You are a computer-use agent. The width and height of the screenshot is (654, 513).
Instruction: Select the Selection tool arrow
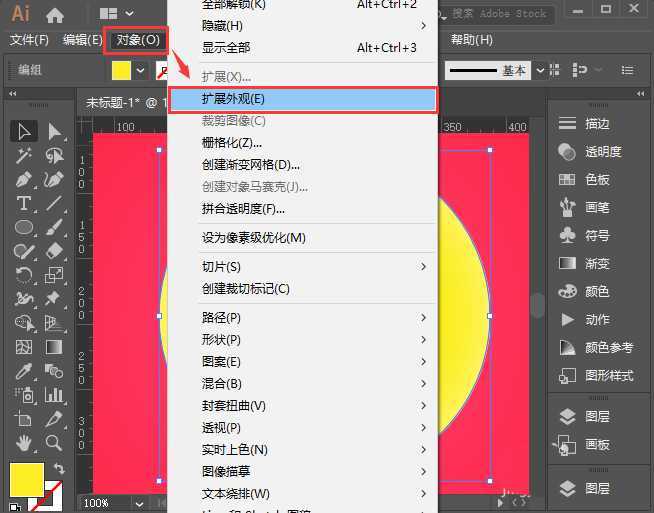24,132
